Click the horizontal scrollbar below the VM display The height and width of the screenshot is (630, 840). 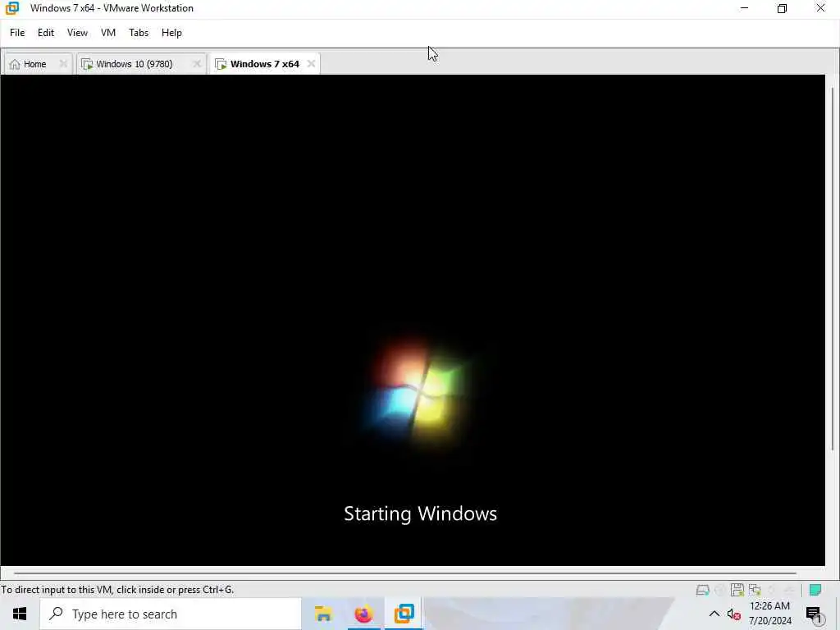pos(404,573)
